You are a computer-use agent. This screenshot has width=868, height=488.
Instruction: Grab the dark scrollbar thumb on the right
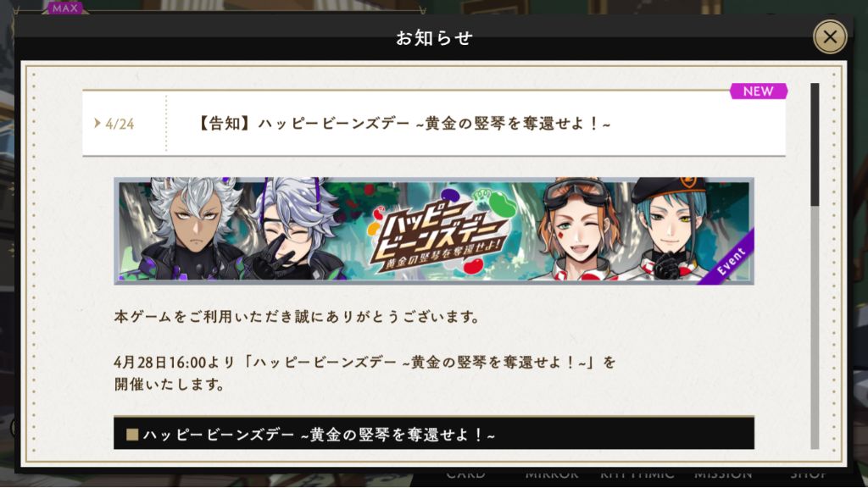(815, 145)
